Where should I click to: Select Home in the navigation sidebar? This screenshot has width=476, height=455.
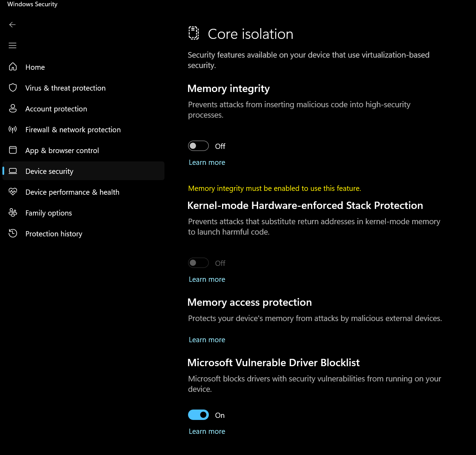click(35, 67)
